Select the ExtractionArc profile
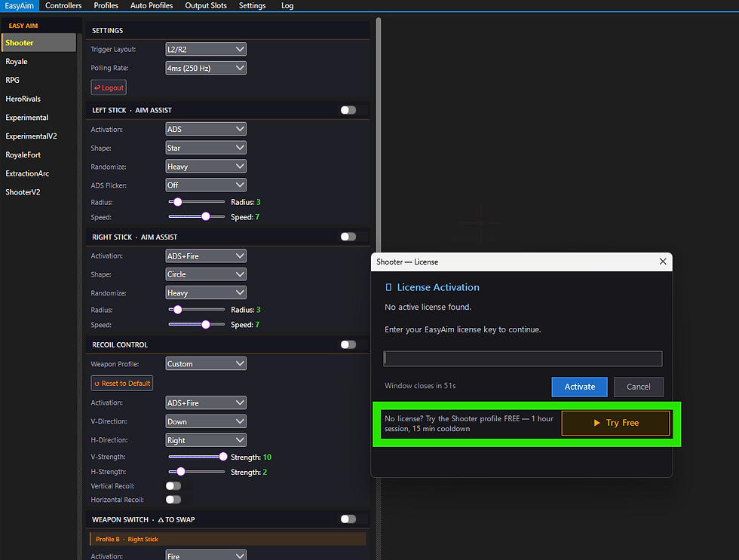This screenshot has height=560, width=739. 38,173
